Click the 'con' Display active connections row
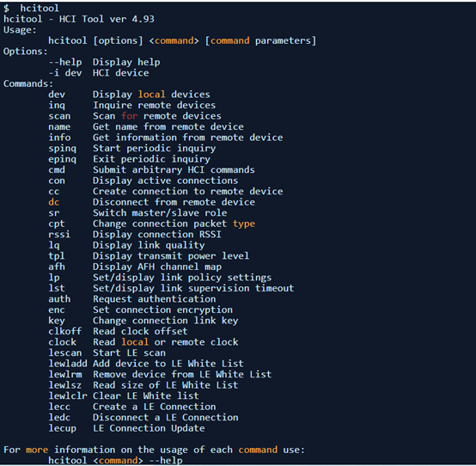476x466 pixels. click(x=143, y=181)
